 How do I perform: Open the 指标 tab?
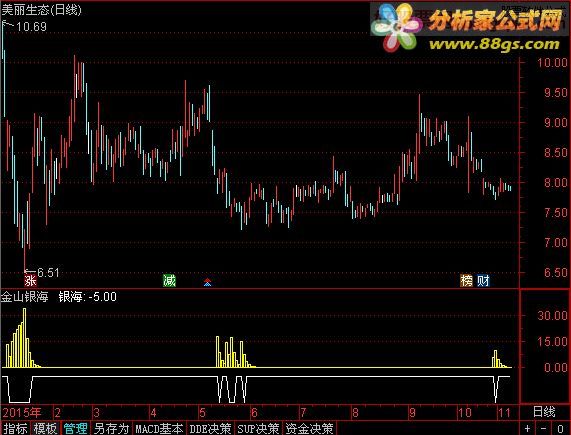[x=15, y=428]
